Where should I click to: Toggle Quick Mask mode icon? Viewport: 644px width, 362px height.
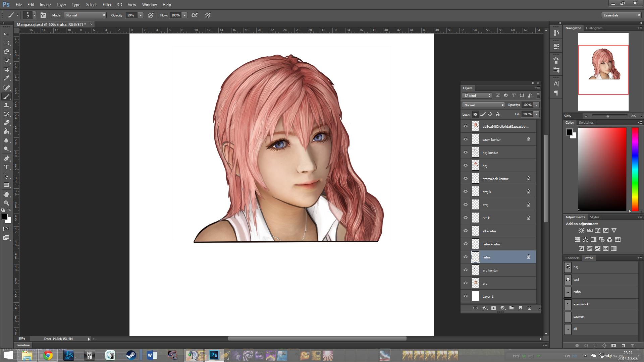[6, 229]
